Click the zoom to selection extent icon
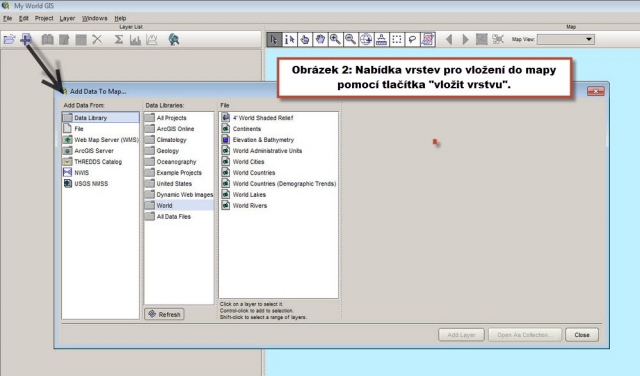The height and width of the screenshot is (376, 640). [x=498, y=39]
